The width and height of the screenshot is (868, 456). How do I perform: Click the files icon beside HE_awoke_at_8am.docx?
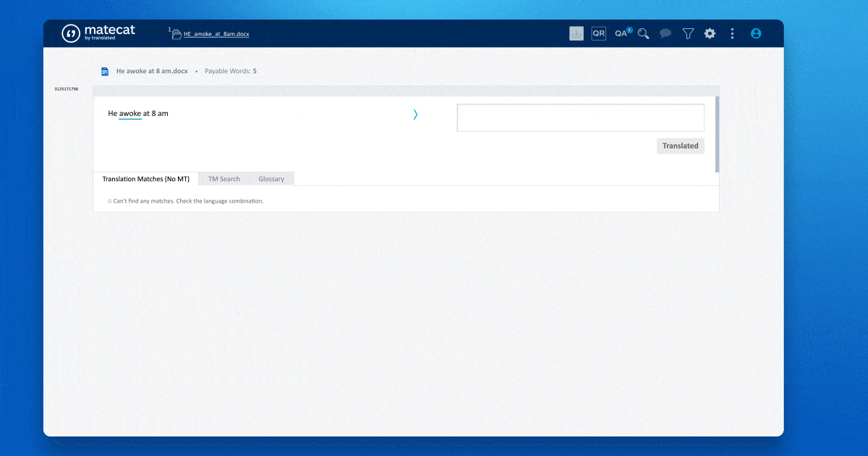[176, 34]
